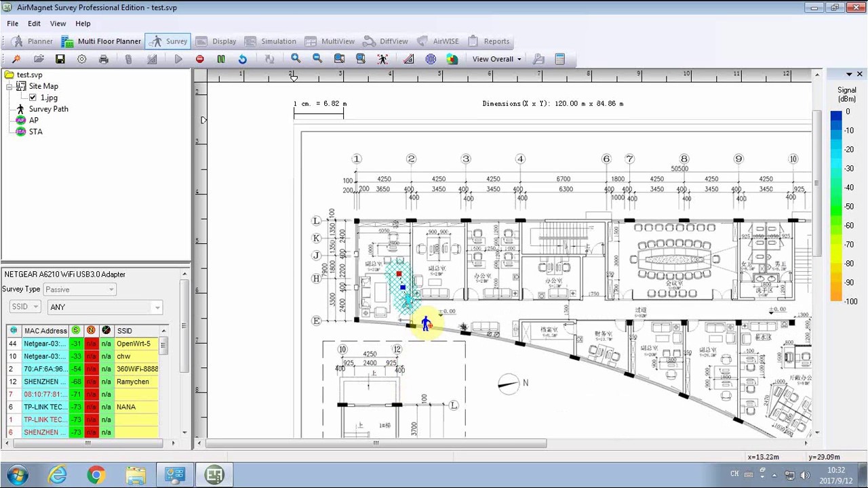Click the walking person survey path icon

coord(382,59)
